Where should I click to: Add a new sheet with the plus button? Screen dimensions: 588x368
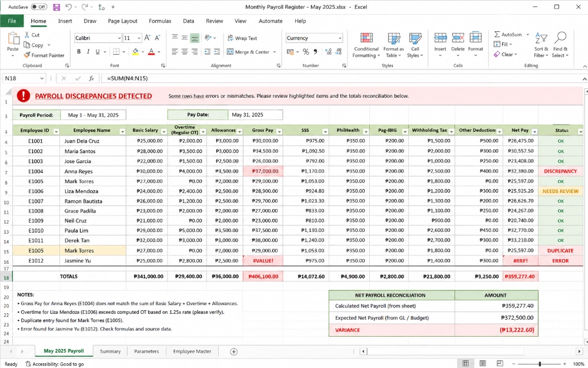click(x=233, y=352)
